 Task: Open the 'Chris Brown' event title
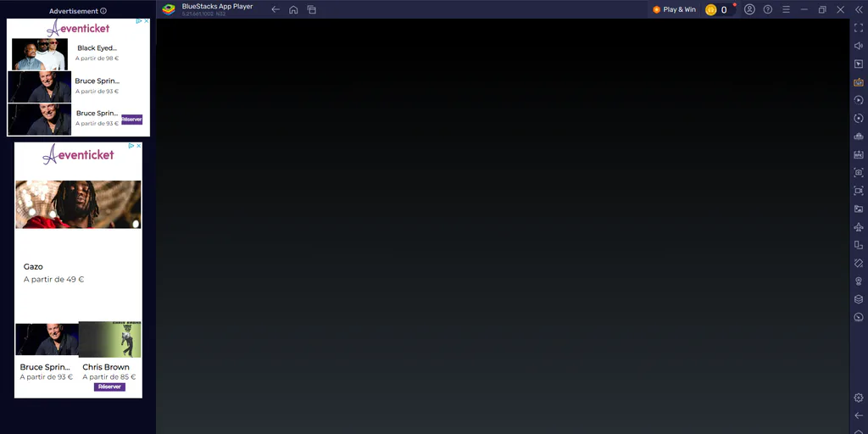point(106,367)
